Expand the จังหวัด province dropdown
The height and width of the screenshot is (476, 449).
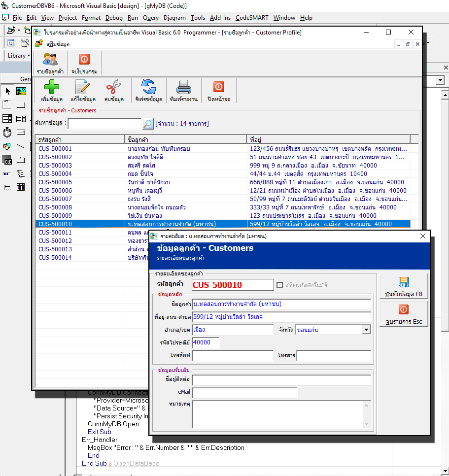(x=366, y=330)
